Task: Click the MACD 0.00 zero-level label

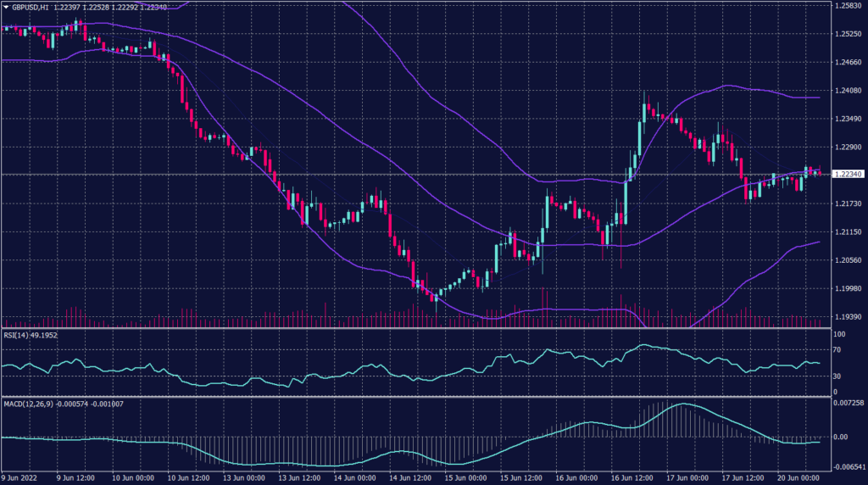Action: [x=841, y=437]
